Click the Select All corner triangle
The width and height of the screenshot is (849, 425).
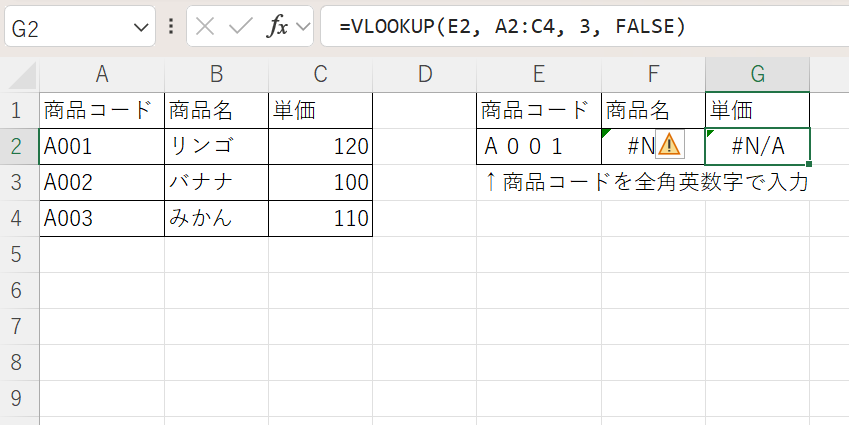click(23, 75)
